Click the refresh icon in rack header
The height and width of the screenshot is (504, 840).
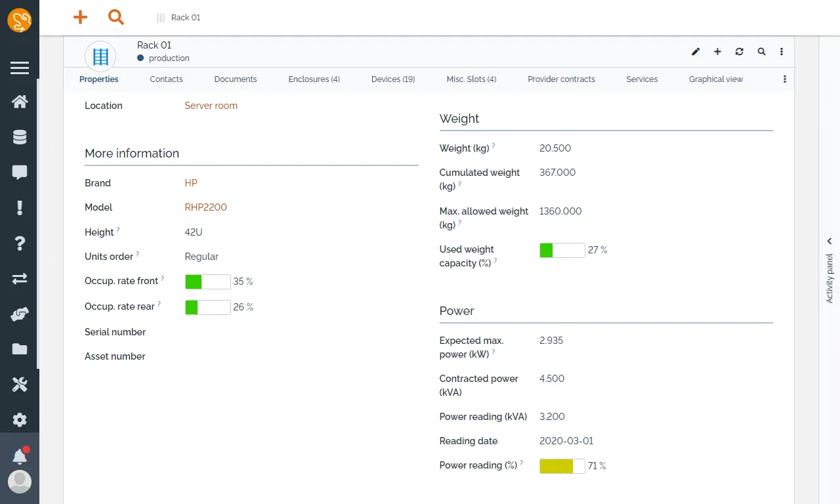(x=740, y=51)
